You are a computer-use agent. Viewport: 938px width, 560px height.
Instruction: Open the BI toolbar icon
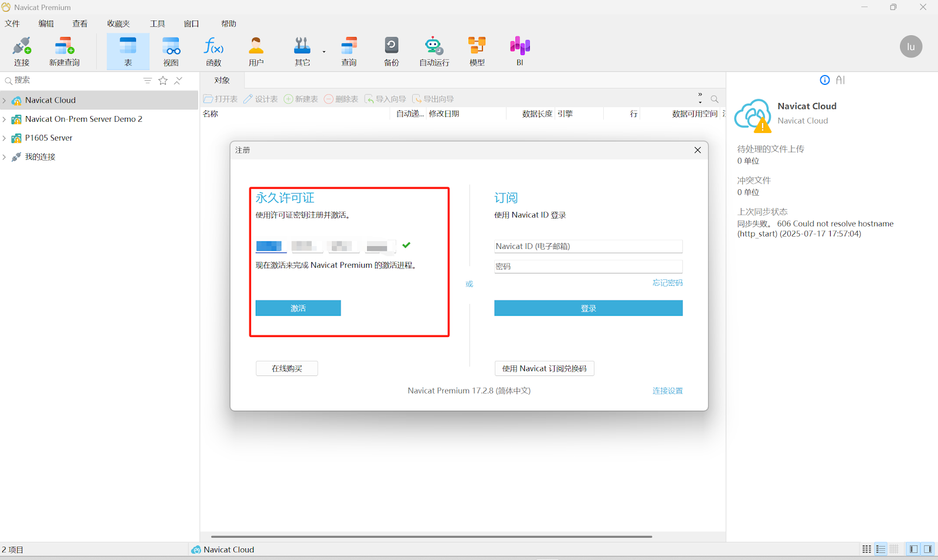[x=519, y=52]
